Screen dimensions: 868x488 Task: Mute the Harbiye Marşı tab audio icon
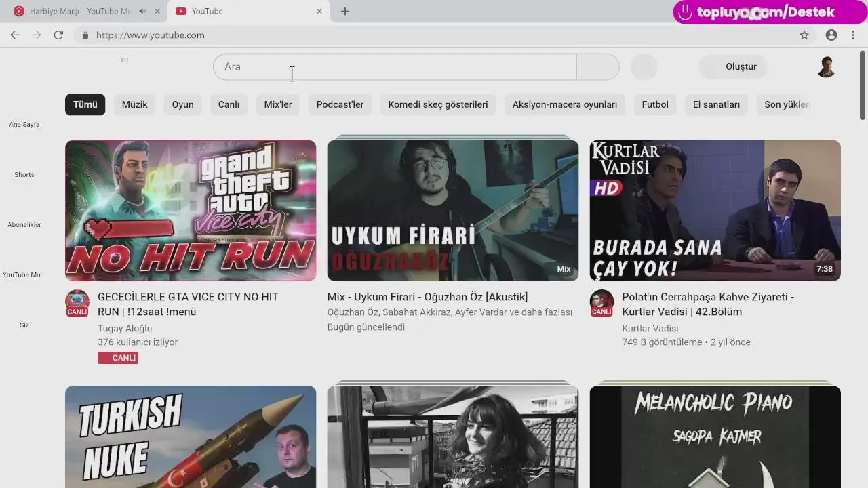tap(142, 11)
